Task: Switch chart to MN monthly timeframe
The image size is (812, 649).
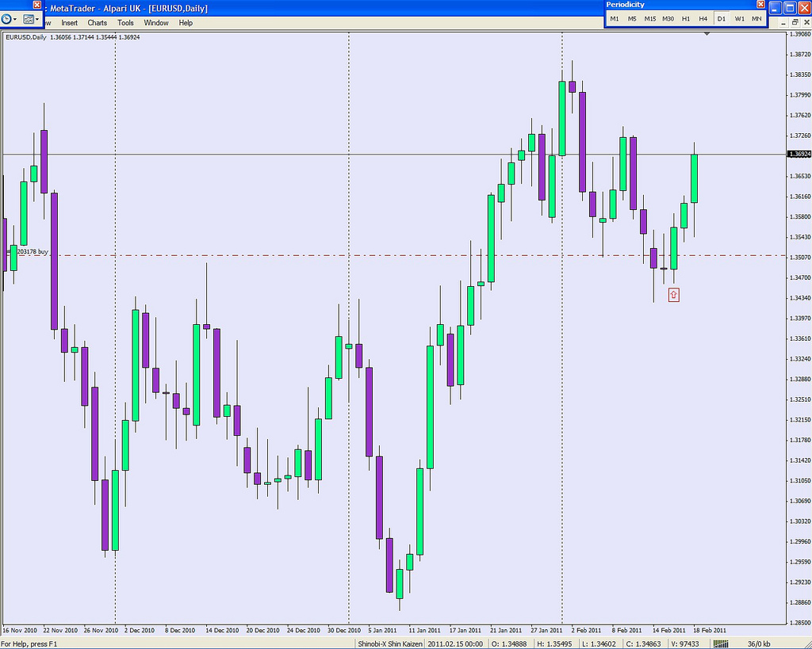Action: [x=756, y=19]
